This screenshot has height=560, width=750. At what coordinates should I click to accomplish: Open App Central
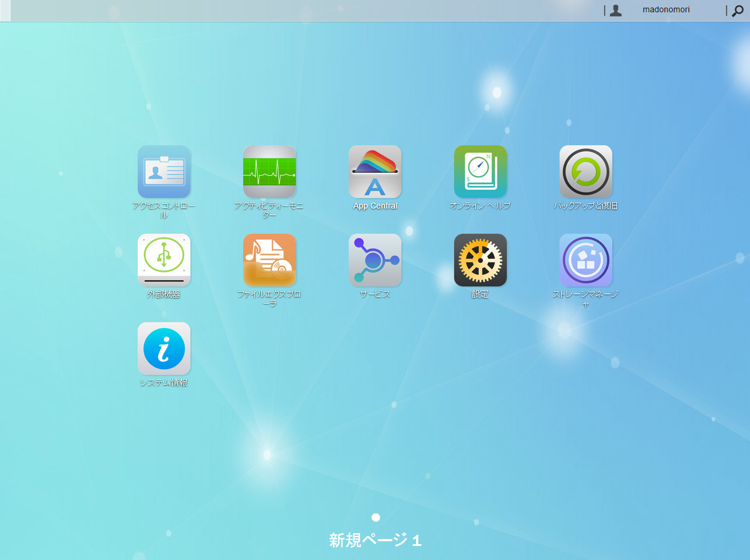375,172
